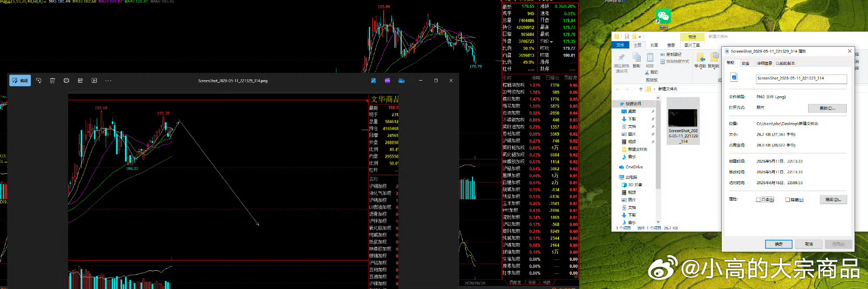This screenshot has height=289, width=868.
Task: Click the print icon in Photos toolbar
Action: [x=66, y=81]
